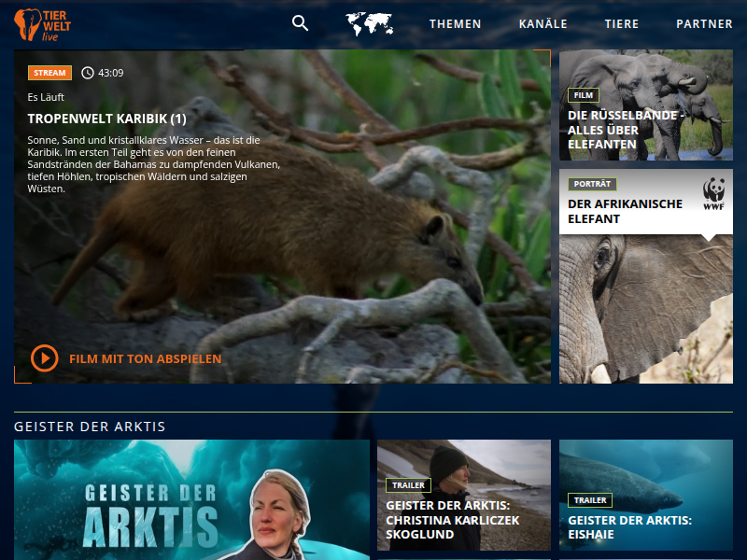Click the green FILM label badge
The width and height of the screenshot is (747, 560).
pyautogui.click(x=583, y=95)
